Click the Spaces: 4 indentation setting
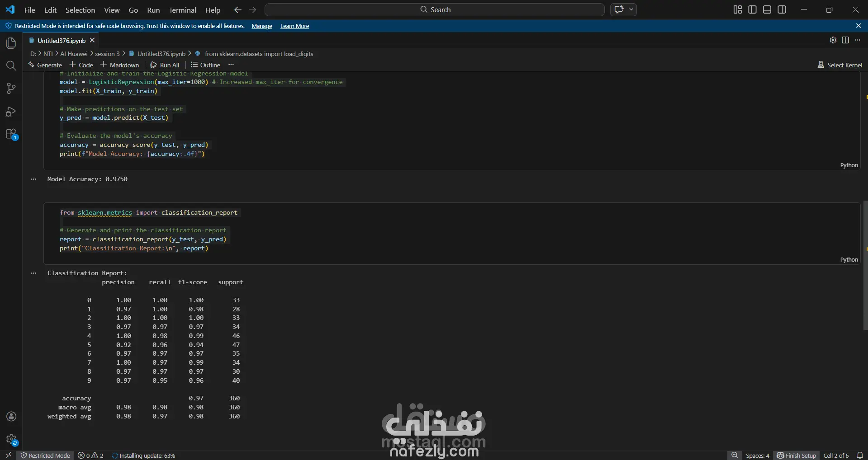The image size is (868, 460). coord(757,455)
